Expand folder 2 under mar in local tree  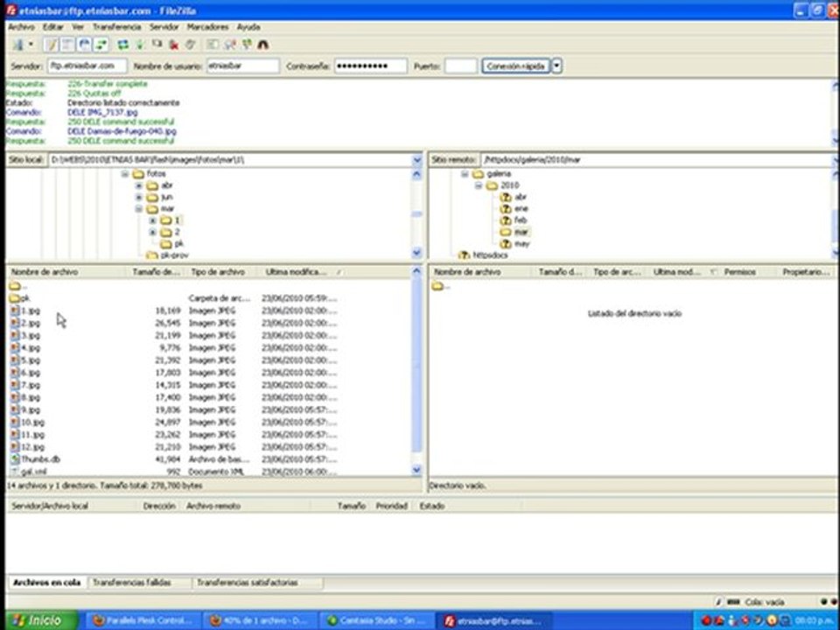(x=152, y=232)
